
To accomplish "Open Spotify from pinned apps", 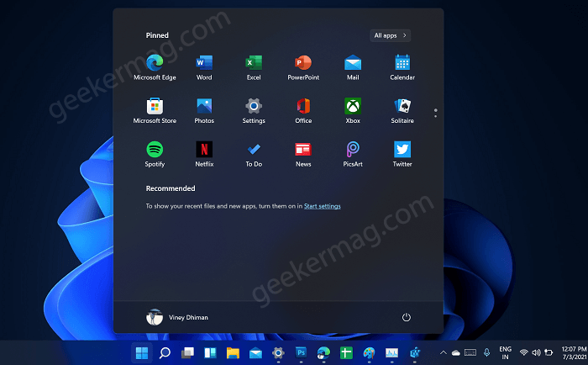I will (x=155, y=155).
